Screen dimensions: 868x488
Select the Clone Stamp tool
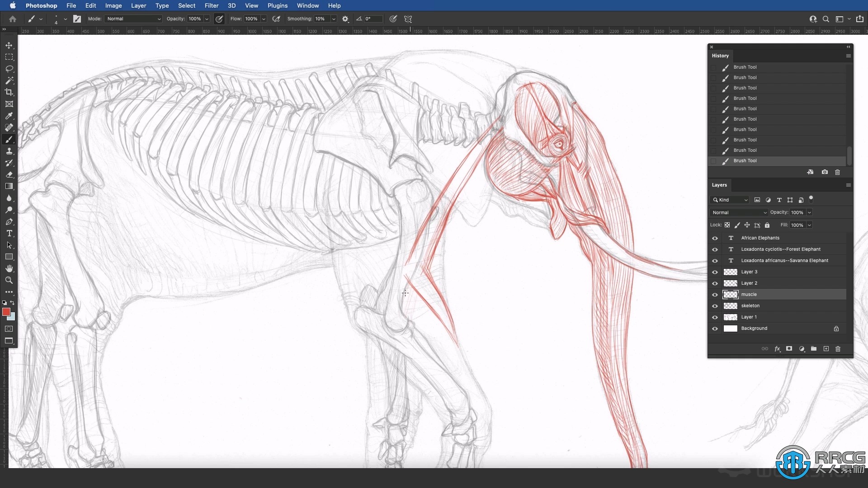click(9, 151)
